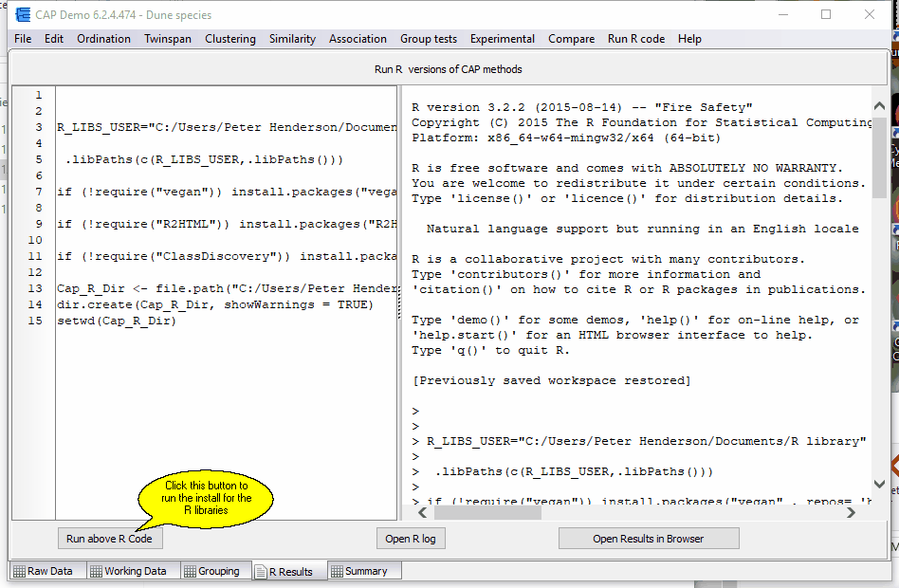899x588 pixels.
Task: Maximize the CAP Demo window
Action: (826, 14)
